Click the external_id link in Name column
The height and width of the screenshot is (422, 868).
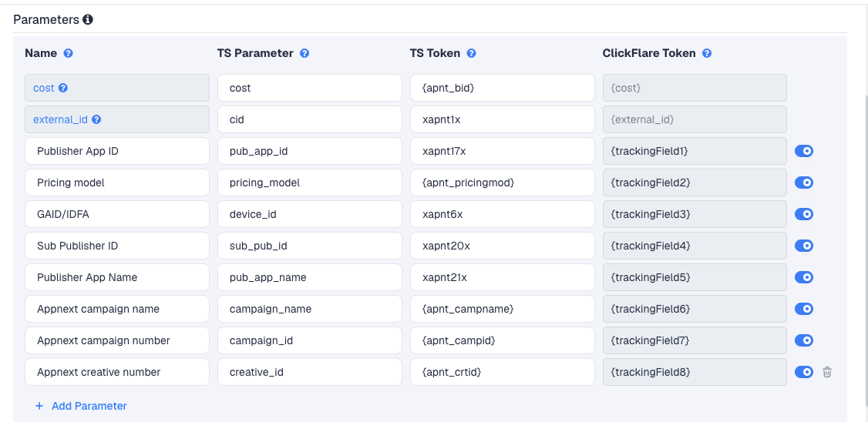pos(60,119)
